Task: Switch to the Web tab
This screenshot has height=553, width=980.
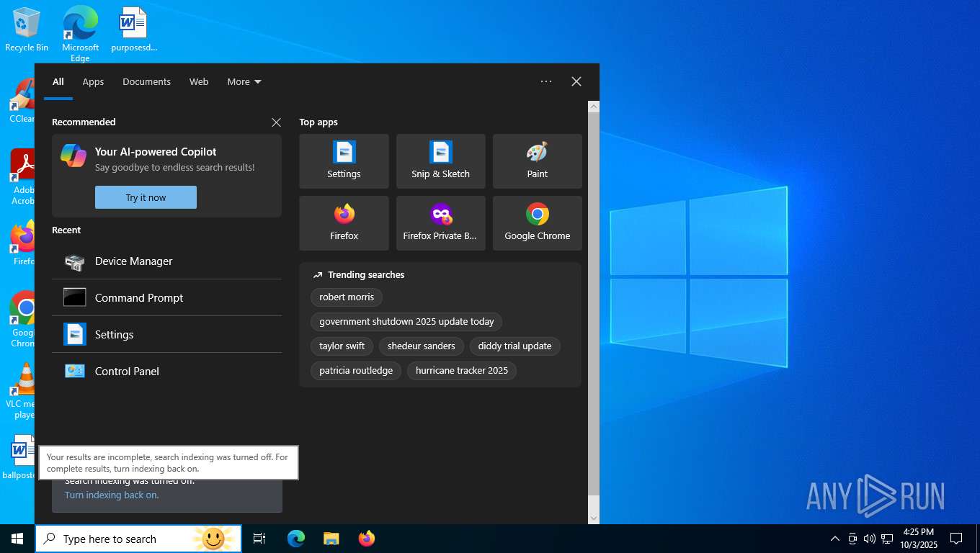Action: [199, 82]
